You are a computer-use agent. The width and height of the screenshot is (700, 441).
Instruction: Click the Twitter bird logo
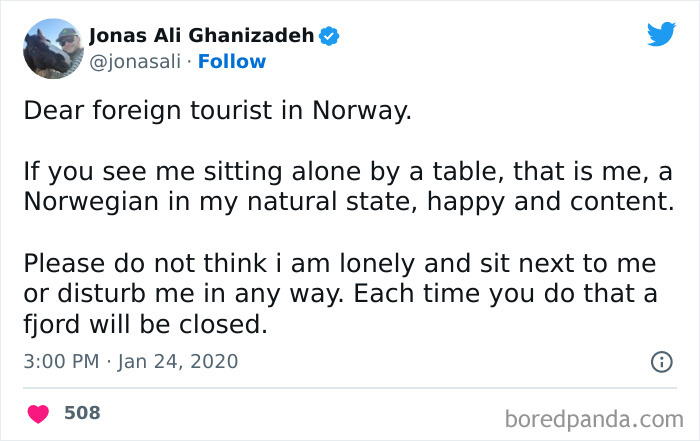tap(661, 34)
